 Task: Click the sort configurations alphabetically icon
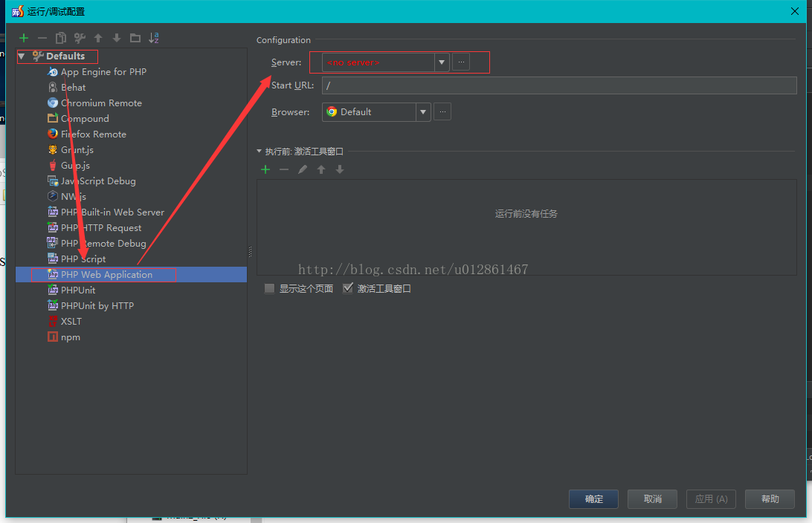coord(154,38)
